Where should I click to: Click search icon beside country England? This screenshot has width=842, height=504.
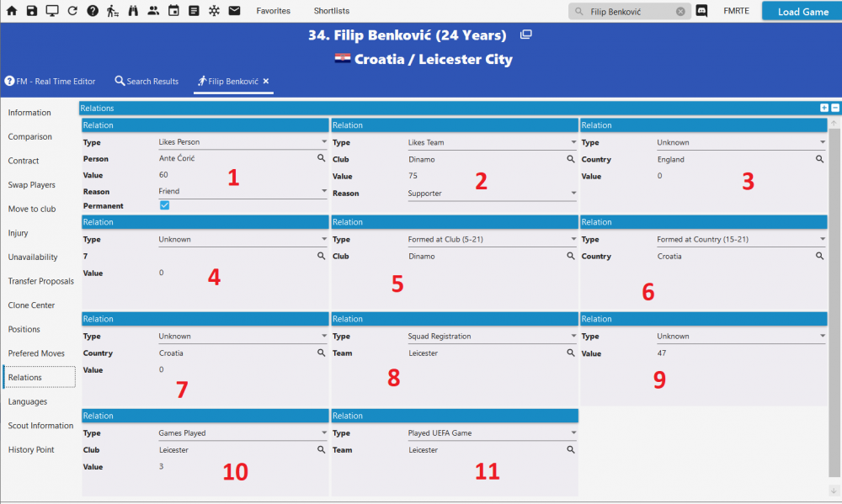pyautogui.click(x=820, y=159)
